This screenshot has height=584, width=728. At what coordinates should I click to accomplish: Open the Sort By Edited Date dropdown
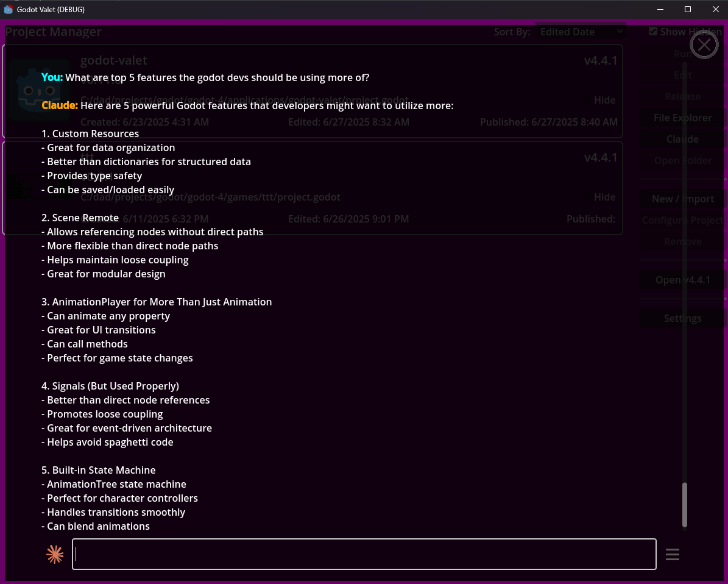point(581,32)
